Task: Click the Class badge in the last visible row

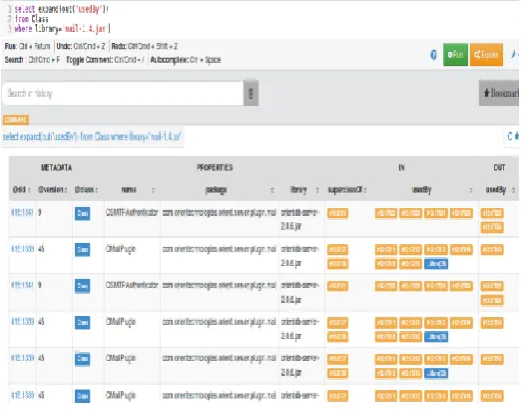Action: pyautogui.click(x=82, y=396)
